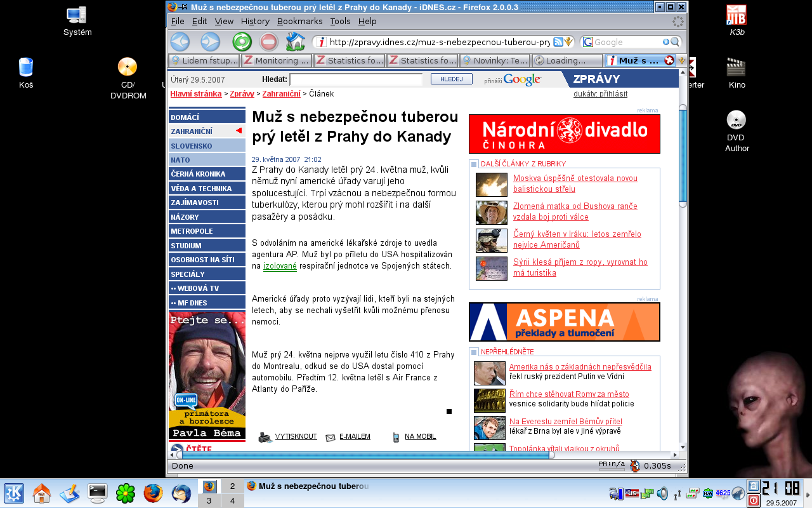Open the KDE K menu in the taskbar
The width and height of the screenshot is (812, 508).
click(x=13, y=492)
